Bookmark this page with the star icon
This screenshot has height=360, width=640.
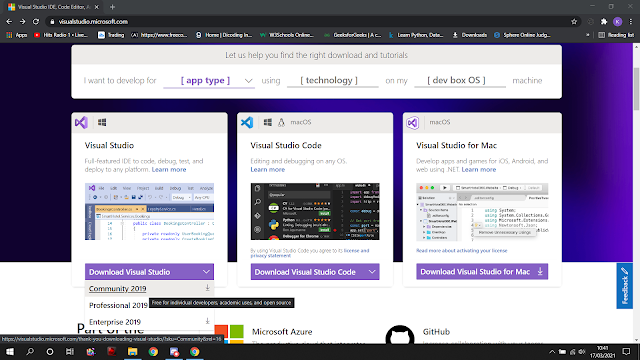tap(574, 22)
